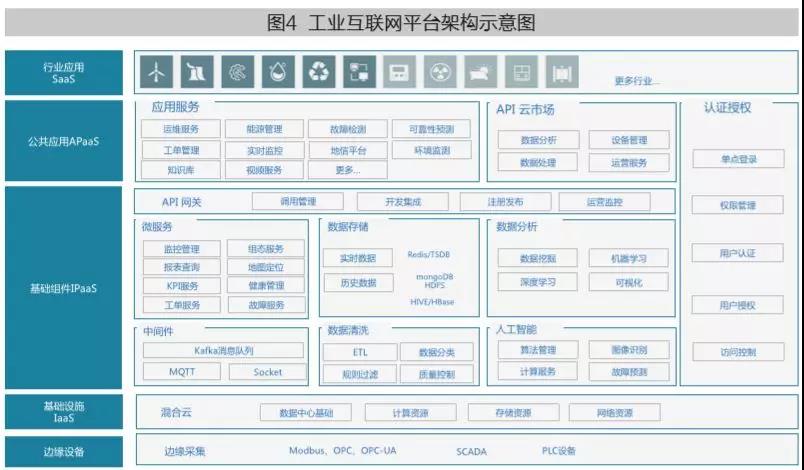The width and height of the screenshot is (804, 470).
Task: Select the gear machinery industry icon
Action: pyautogui.click(x=237, y=72)
